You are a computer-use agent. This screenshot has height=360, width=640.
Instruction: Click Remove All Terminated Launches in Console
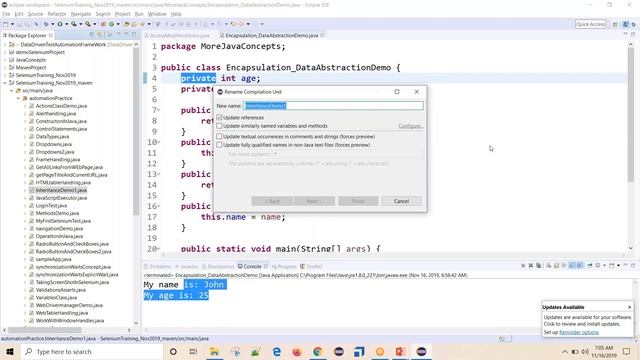[539, 266]
